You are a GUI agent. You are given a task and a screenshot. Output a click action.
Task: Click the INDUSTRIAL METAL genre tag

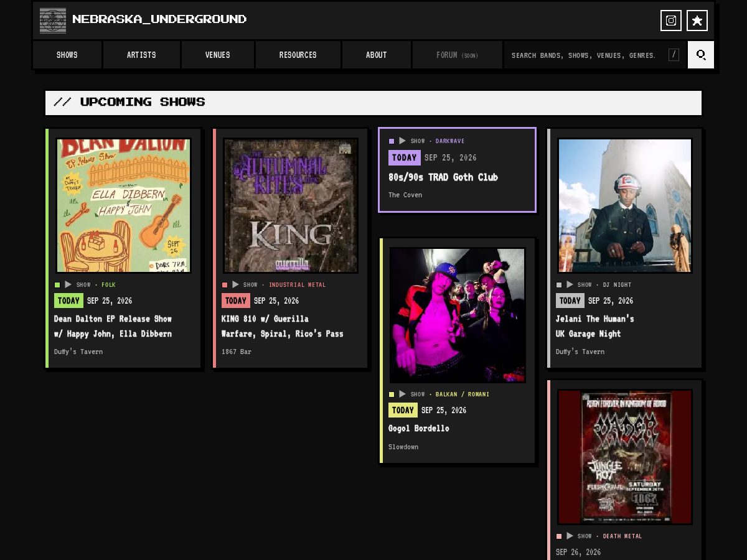pos(298,285)
